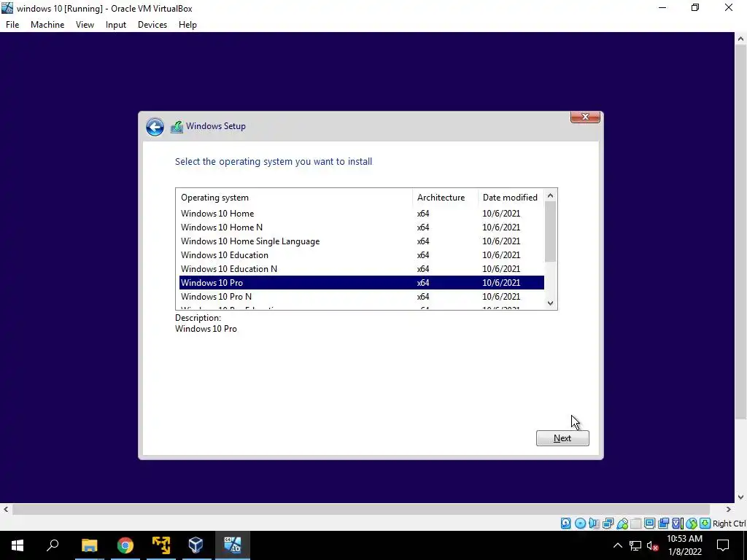Open the View menu
Viewport: 747px width, 560px height.
click(85, 25)
